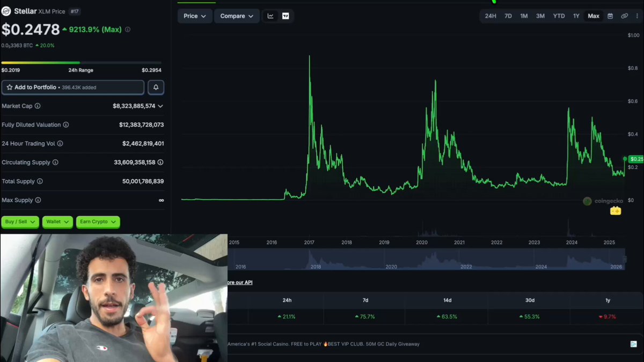Switch to TradingView chart icon

pyautogui.click(x=286, y=16)
